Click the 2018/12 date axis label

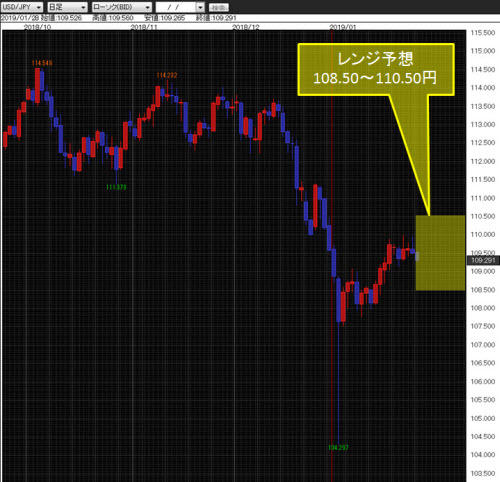point(246,27)
